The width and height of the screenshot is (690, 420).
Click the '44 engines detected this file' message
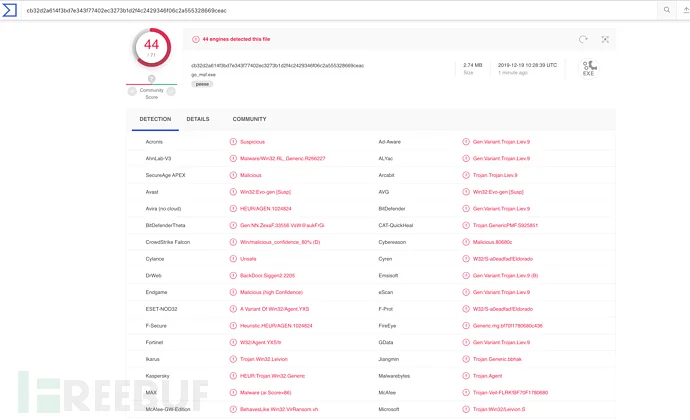click(236, 39)
